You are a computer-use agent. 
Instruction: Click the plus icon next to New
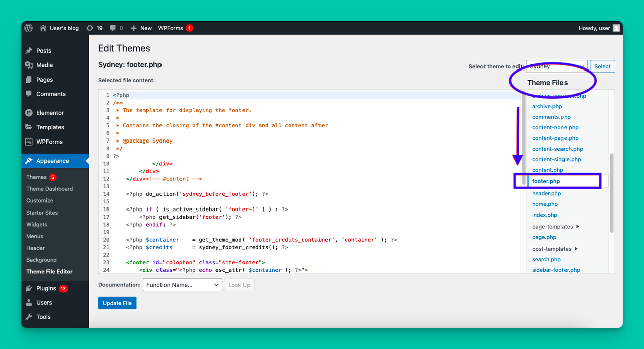coord(134,28)
